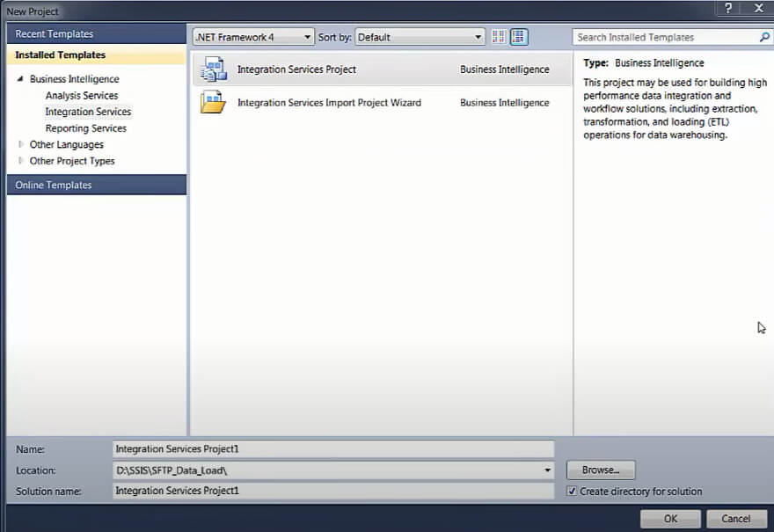This screenshot has height=532, width=774.
Task: Select the Installed Templates section
Action: 97,55
